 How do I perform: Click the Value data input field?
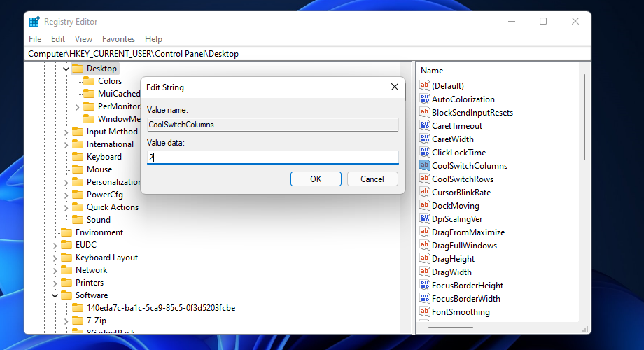273,157
